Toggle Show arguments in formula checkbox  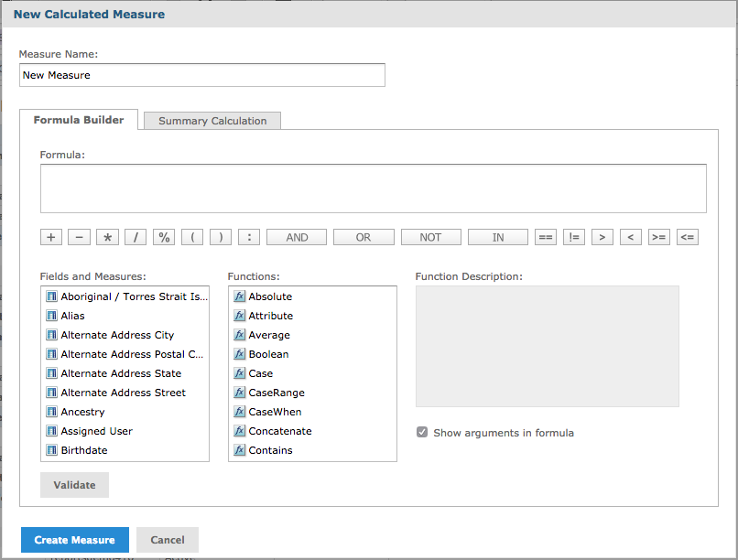click(x=422, y=432)
